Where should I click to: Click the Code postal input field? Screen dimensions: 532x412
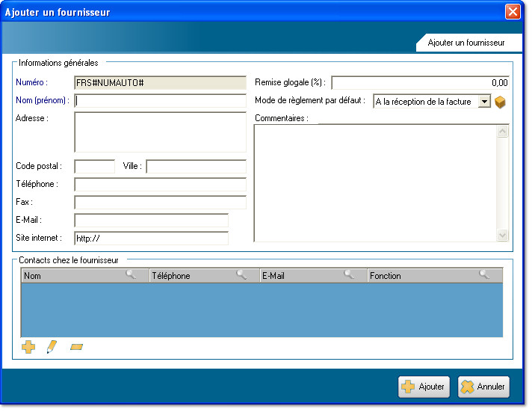click(94, 167)
